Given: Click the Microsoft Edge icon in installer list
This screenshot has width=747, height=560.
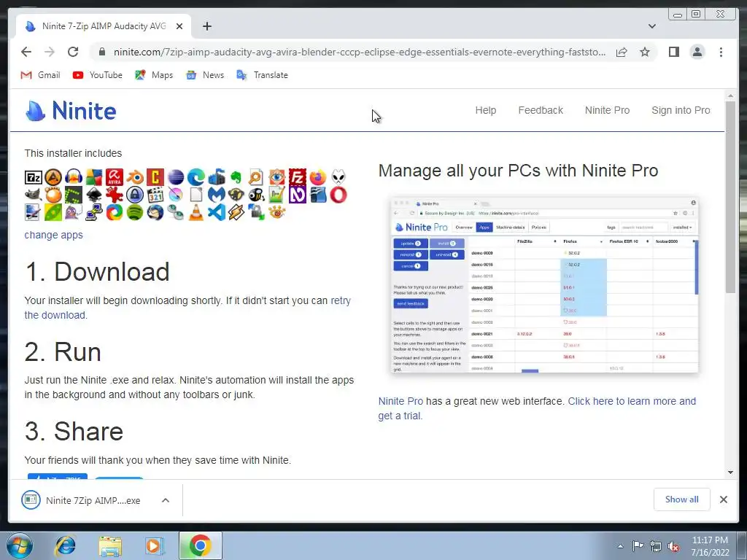Looking at the screenshot, I should click(x=196, y=178).
